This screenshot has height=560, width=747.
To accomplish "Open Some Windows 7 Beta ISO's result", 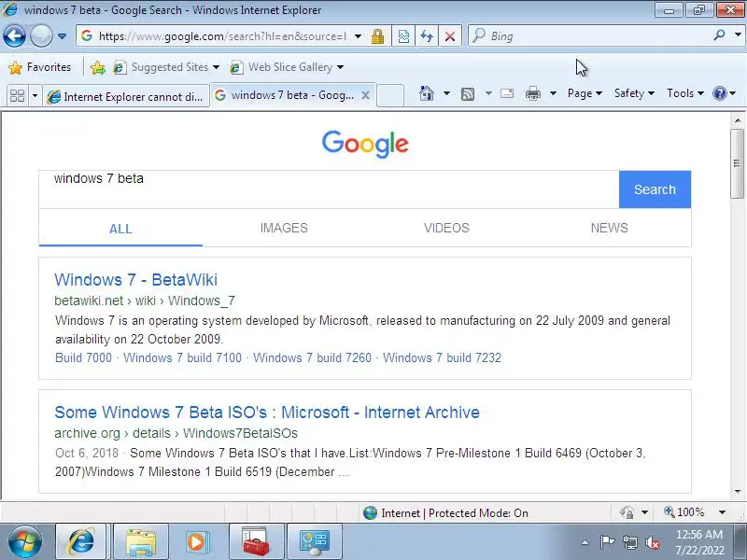I will pyautogui.click(x=267, y=412).
